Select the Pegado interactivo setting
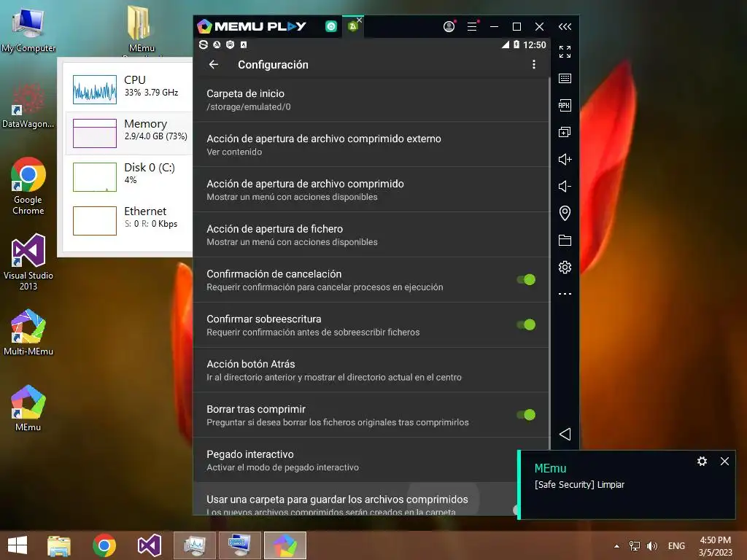The image size is (747, 560). tap(355, 460)
